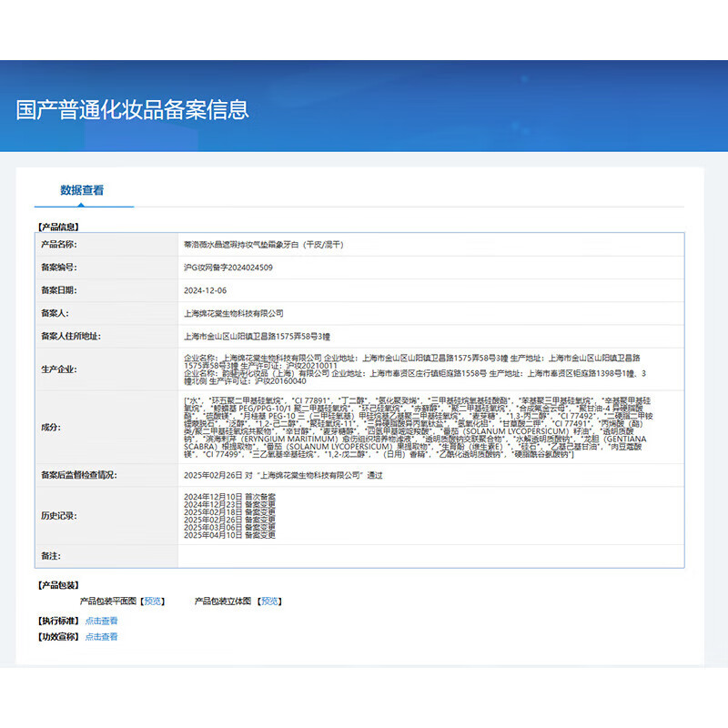Viewport: 728px width, 728px height.
Task: Open the 数据查看 tab
Action: click(83, 190)
